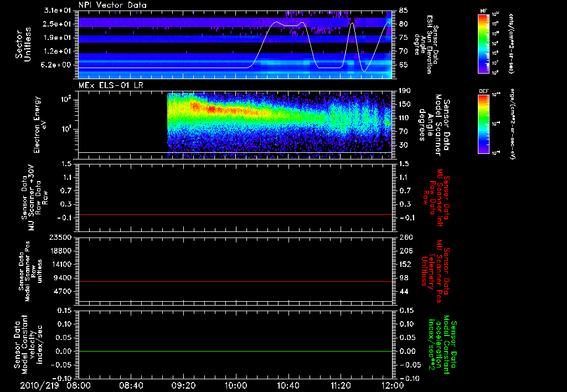Click the 12:00 time axis label
This screenshot has width=567, height=392.
(x=392, y=385)
